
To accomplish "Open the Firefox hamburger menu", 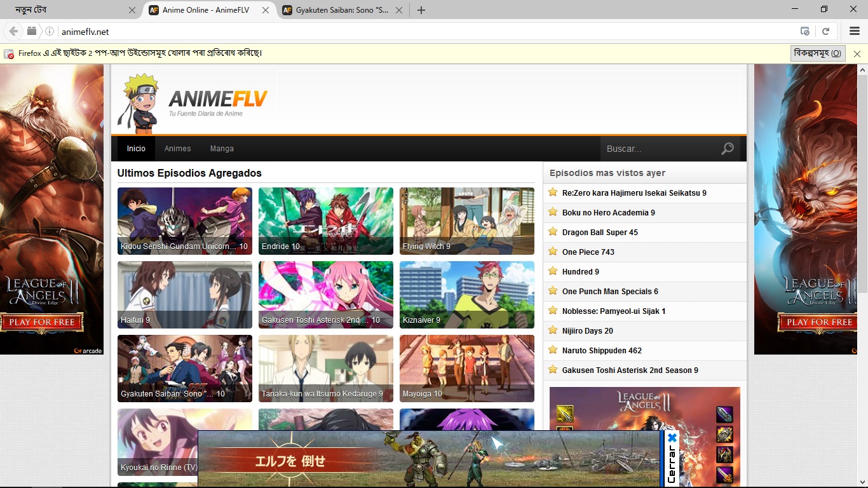I will 855,31.
